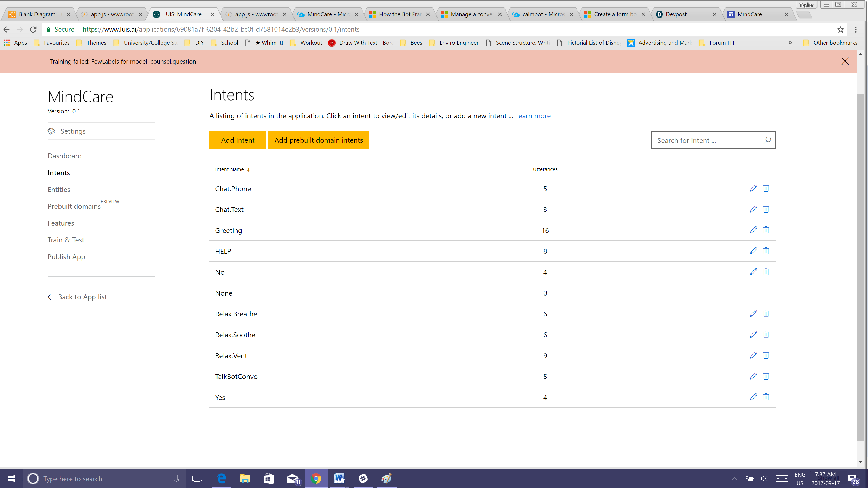Open Train & Test sidebar item
This screenshot has width=868, height=488.
click(x=66, y=240)
